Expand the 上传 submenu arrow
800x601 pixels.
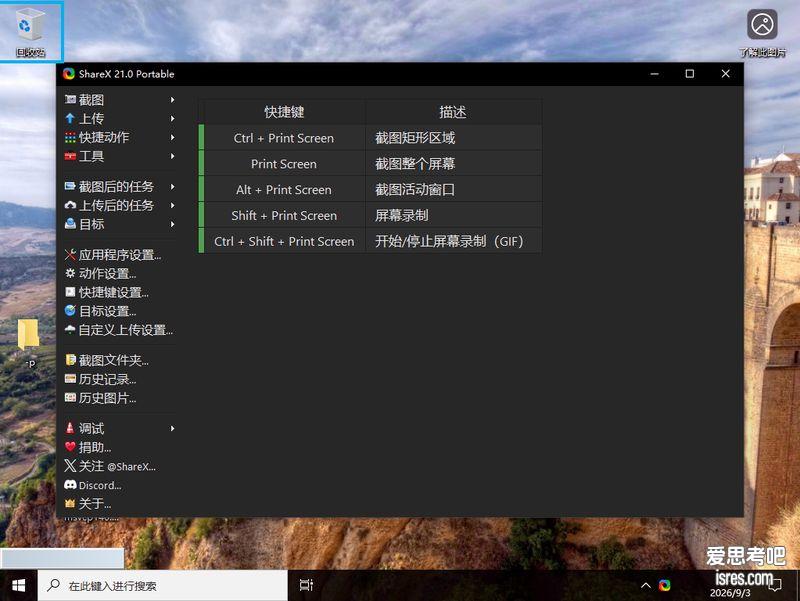click(172, 118)
